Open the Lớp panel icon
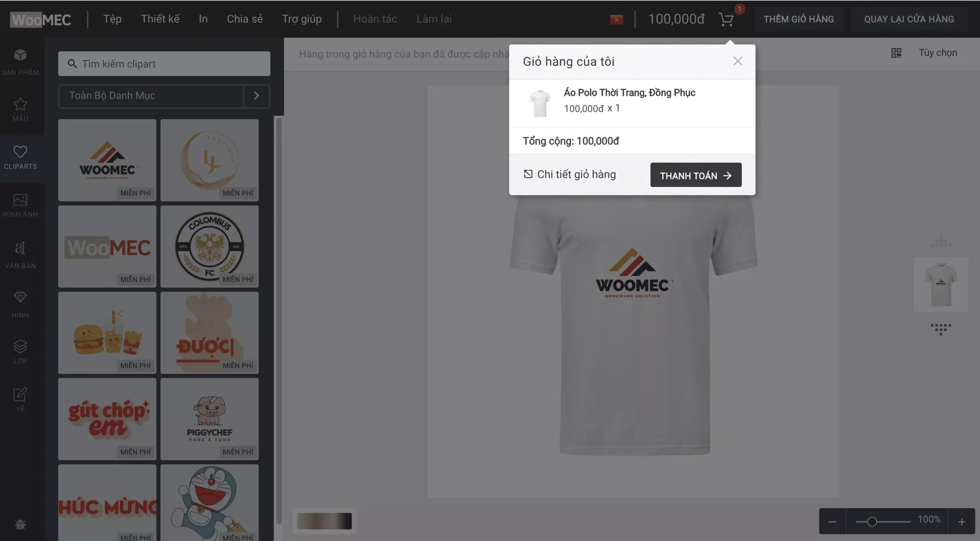 click(x=20, y=346)
